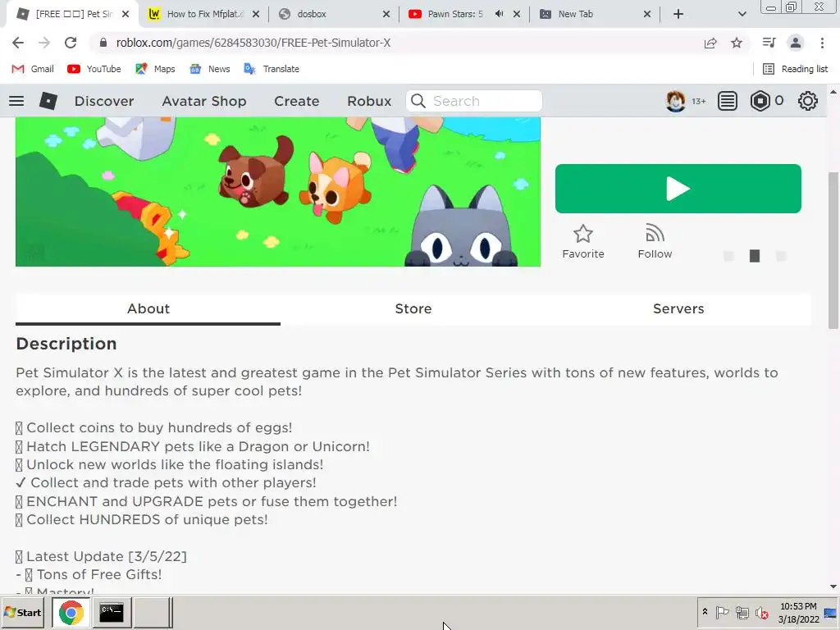Open the Roblox settings gear
The image size is (840, 630).
(x=807, y=101)
